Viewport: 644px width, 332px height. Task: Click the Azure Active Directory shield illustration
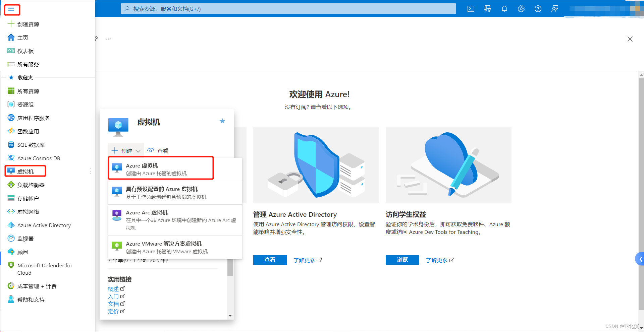tap(316, 165)
